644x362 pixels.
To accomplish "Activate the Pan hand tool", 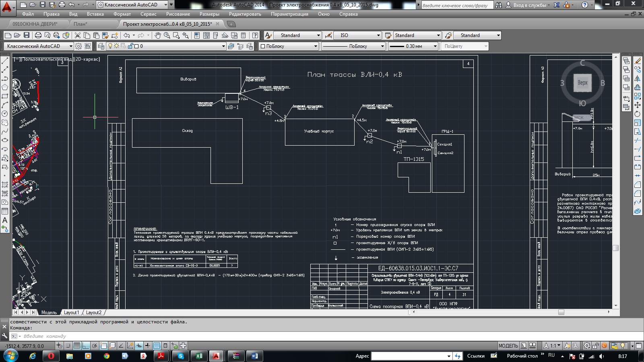I will coord(157,35).
